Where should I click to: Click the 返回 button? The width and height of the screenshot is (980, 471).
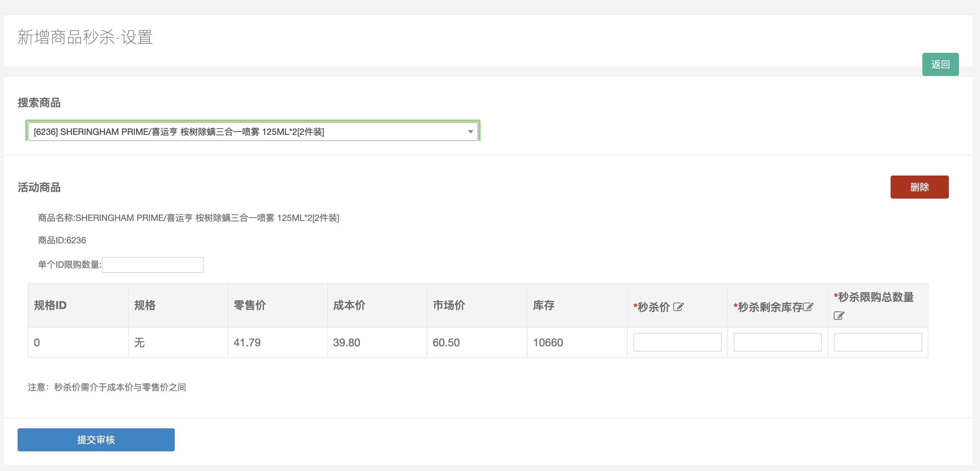pyautogui.click(x=940, y=64)
